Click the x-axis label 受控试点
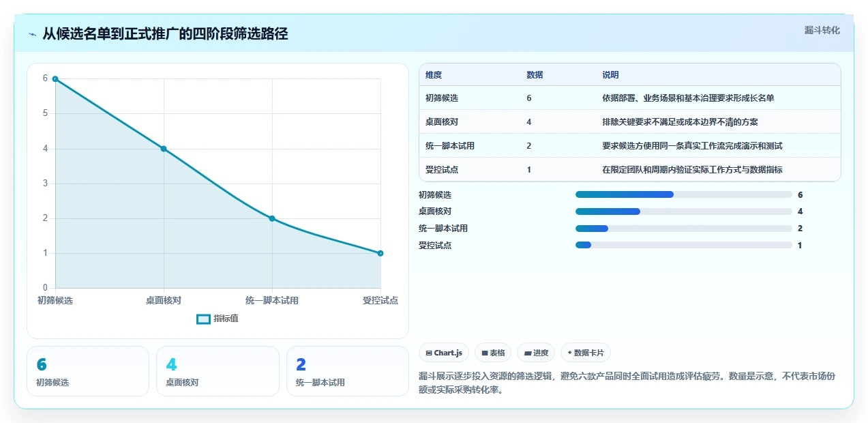Image resolution: width=868 pixels, height=423 pixels. [380, 300]
